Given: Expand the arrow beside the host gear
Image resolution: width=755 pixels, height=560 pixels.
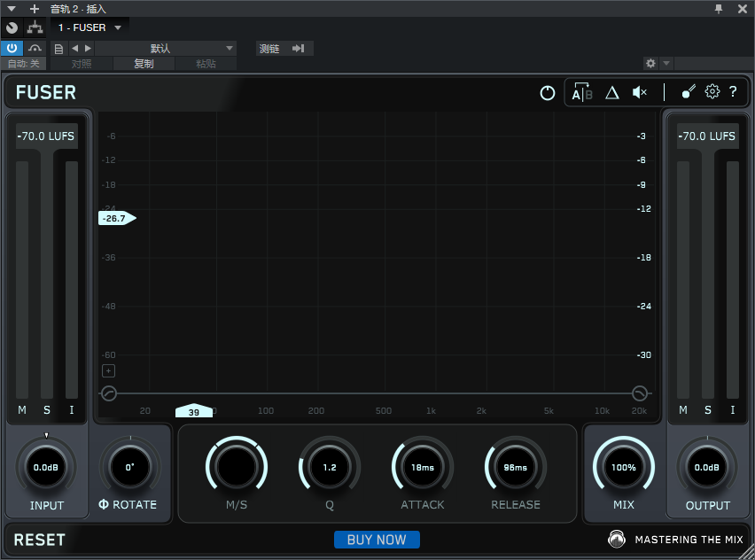Looking at the screenshot, I should [666, 63].
